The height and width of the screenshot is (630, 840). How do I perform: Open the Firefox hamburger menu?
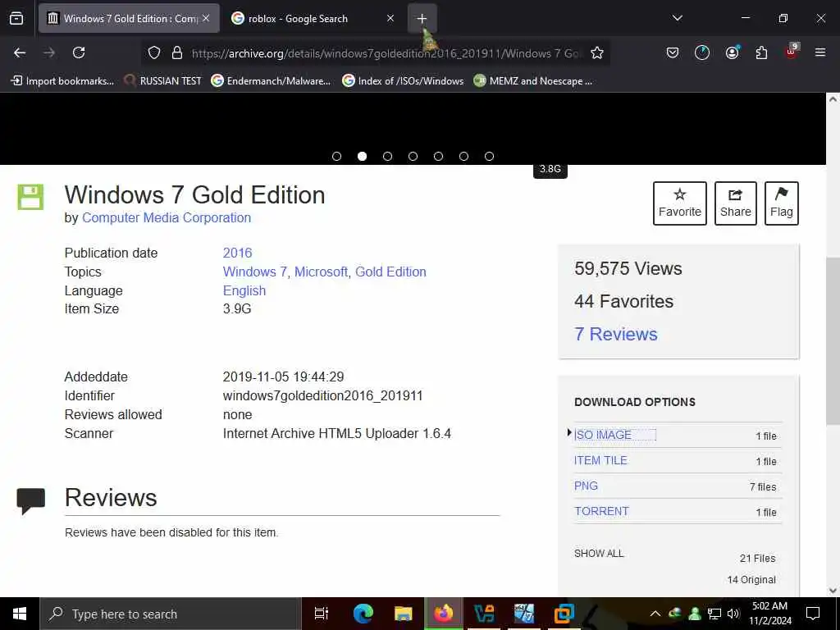pos(820,52)
